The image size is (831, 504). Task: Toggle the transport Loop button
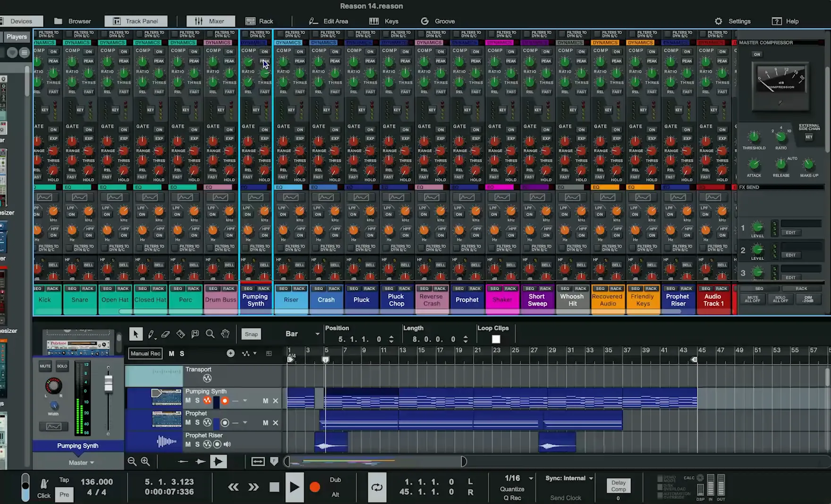click(x=377, y=487)
